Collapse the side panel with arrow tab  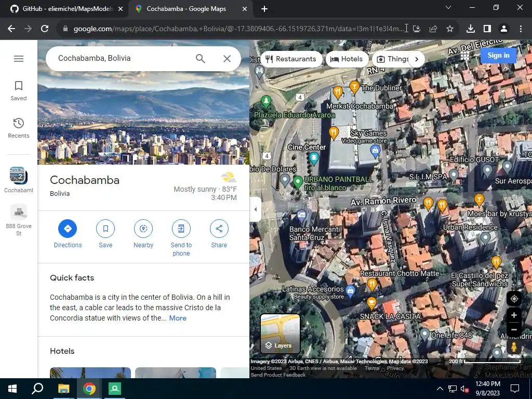point(256,209)
